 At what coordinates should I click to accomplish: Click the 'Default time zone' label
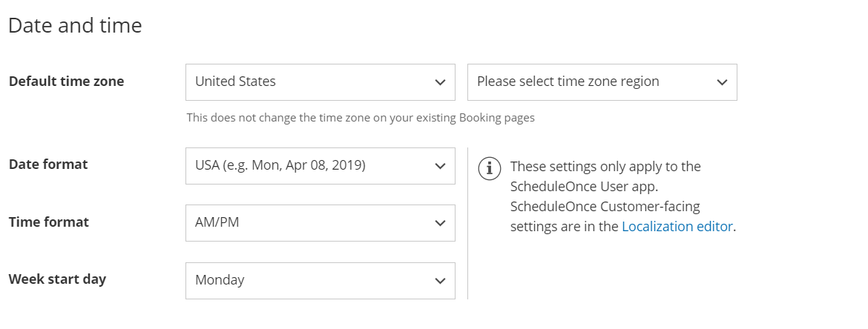click(66, 82)
